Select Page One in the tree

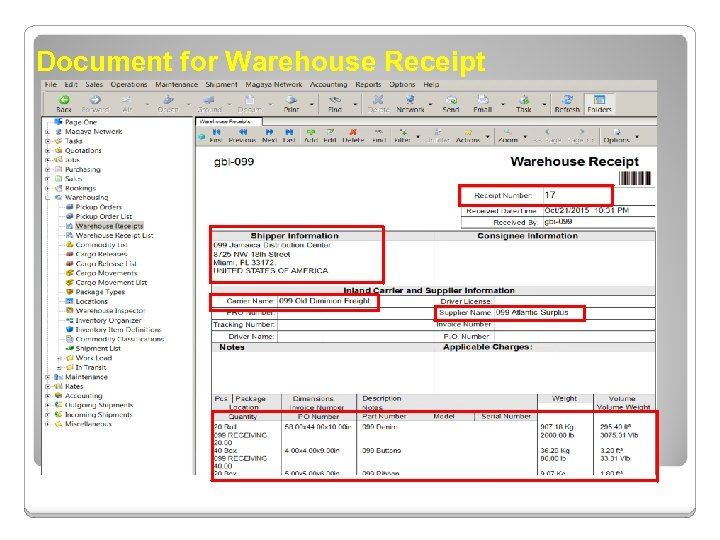[80, 122]
